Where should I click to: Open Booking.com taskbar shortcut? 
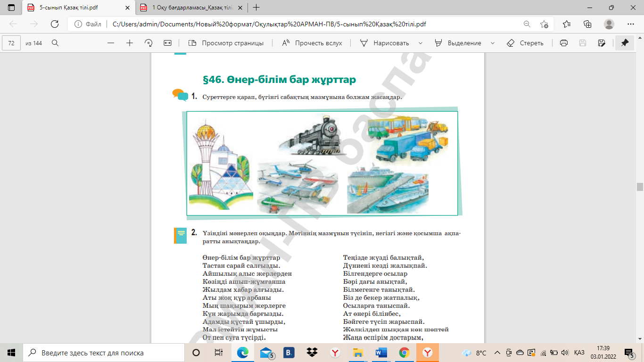[289, 353]
